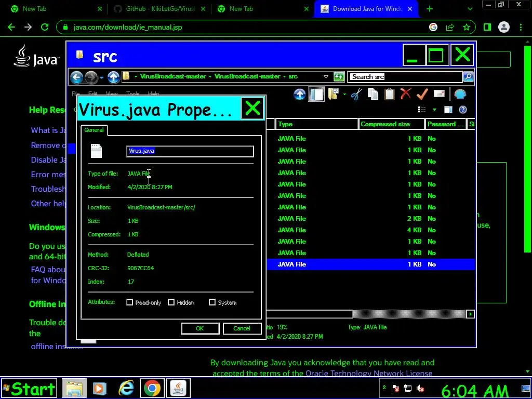Open Chrome tab search chevron
Viewport: 532px width, 399px height.
pyautogui.click(x=470, y=9)
